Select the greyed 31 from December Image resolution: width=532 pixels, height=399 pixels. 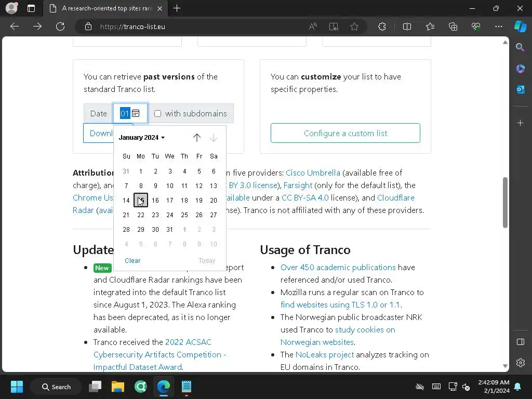click(126, 171)
